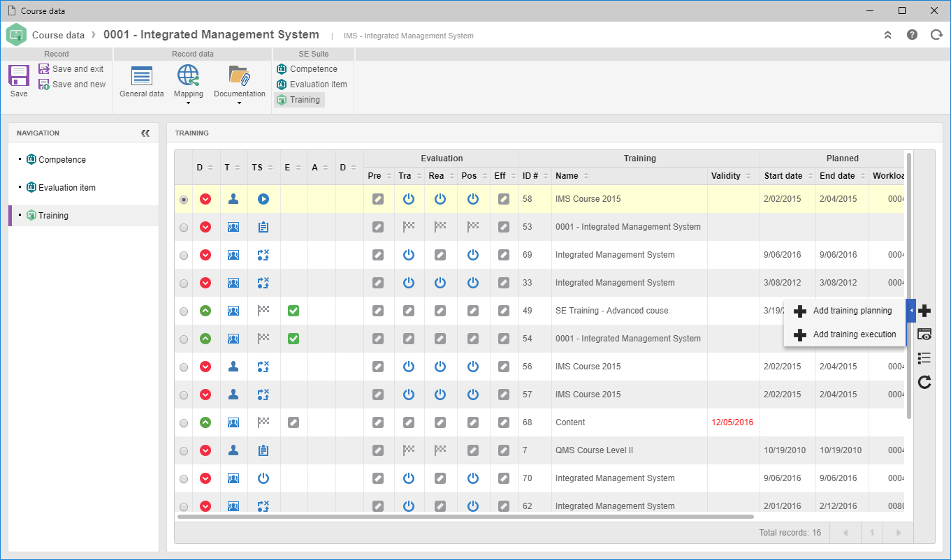Collapse the ribbon using double chevron up icon
Screen dimensions: 951x560
887,34
